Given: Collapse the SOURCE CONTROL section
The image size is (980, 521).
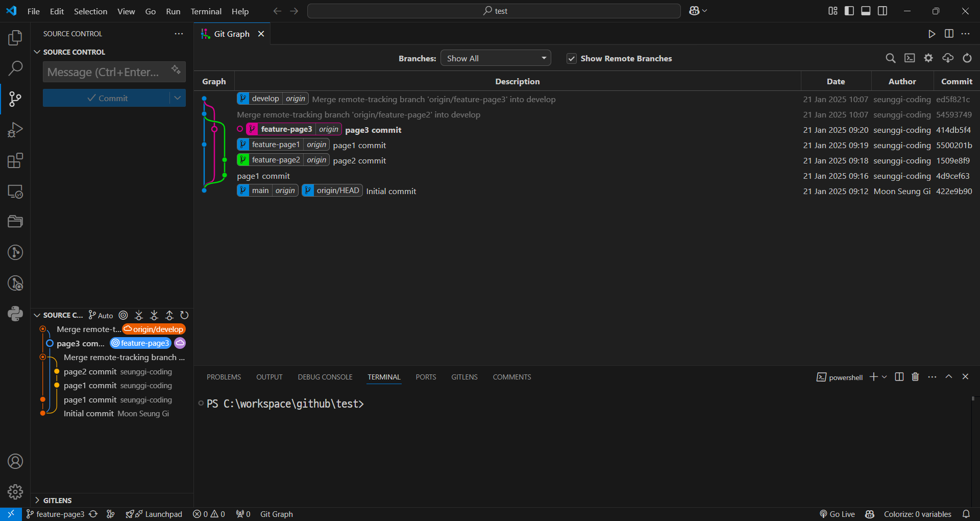Looking at the screenshot, I should [37, 52].
